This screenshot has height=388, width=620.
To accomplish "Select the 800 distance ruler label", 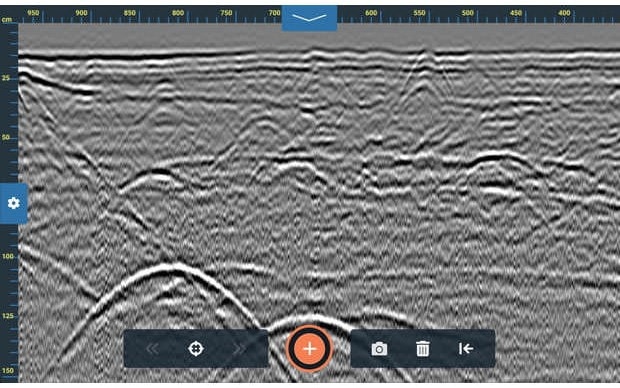I will point(178,13).
